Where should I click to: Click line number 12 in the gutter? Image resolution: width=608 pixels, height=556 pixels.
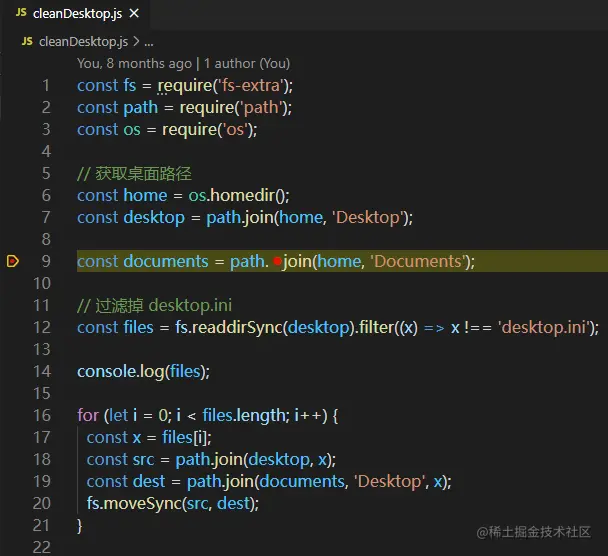coord(42,328)
